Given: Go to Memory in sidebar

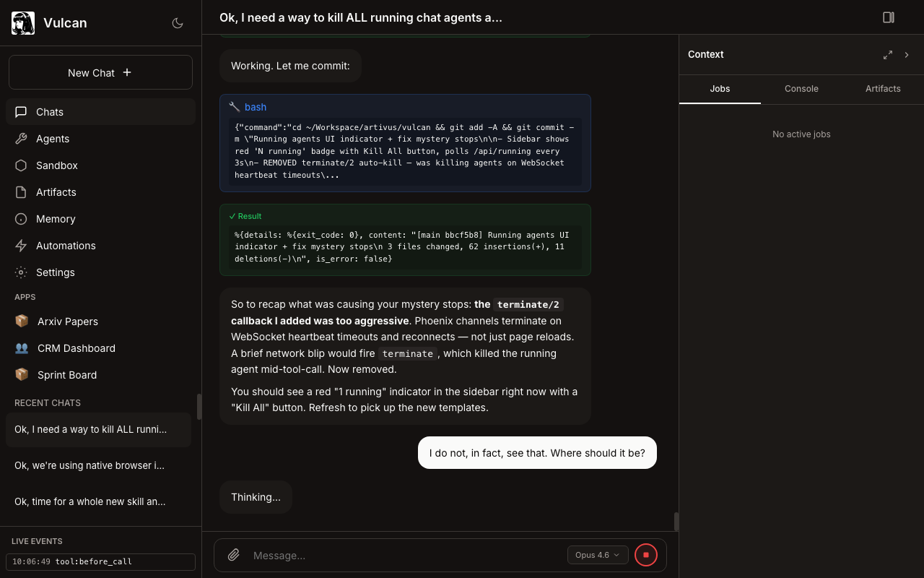Looking at the screenshot, I should click(x=56, y=219).
